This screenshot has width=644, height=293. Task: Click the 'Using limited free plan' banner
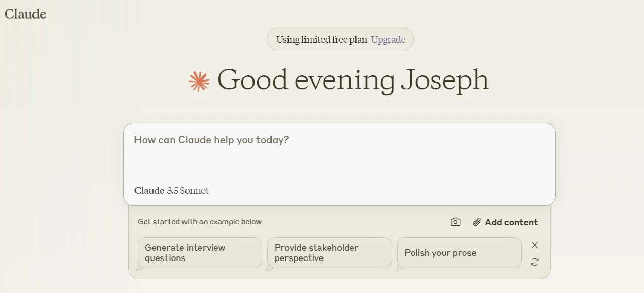[x=321, y=40]
